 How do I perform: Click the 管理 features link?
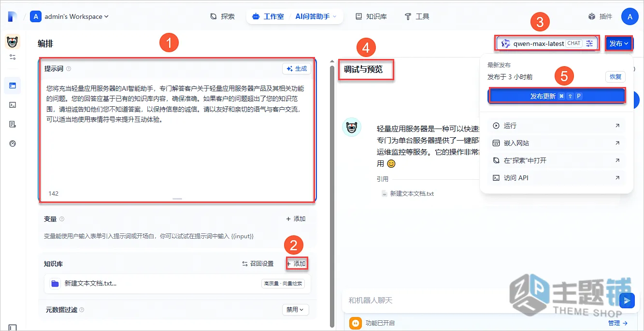tap(617, 323)
